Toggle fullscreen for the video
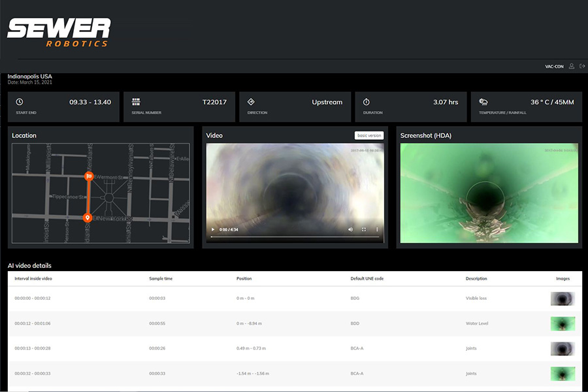This screenshot has height=392, width=588. [x=364, y=229]
